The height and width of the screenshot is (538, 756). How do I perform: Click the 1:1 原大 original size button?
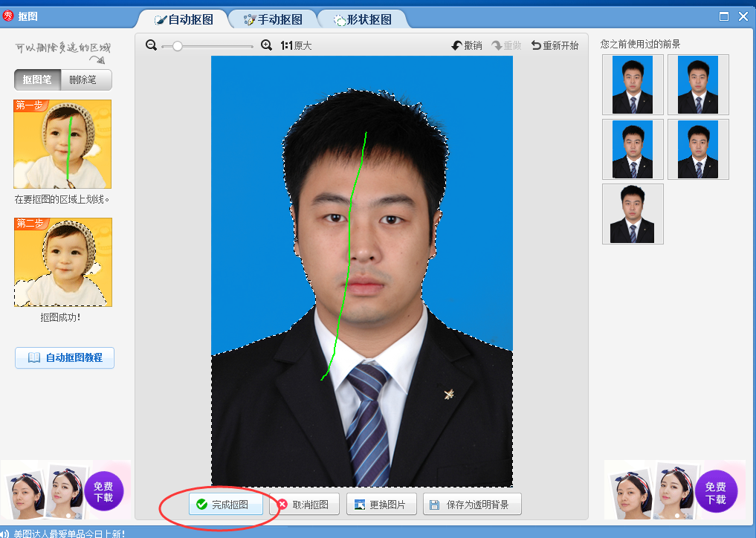[296, 45]
